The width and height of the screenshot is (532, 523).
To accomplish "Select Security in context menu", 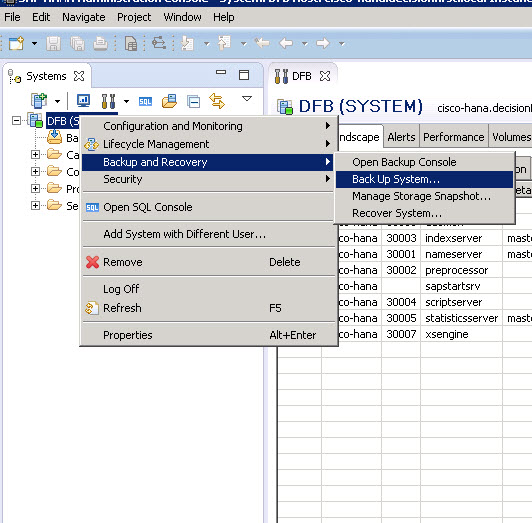I will tap(207, 179).
